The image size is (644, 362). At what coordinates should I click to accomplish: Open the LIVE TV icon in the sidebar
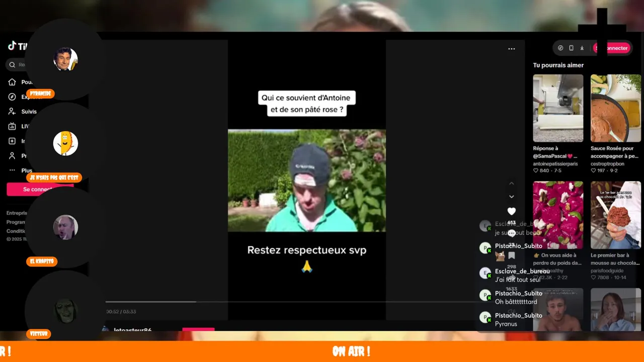12,126
